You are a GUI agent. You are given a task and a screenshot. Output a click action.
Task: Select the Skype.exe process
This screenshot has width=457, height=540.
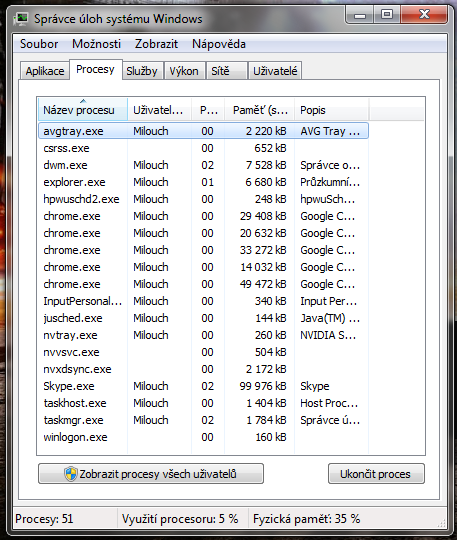[203, 386]
